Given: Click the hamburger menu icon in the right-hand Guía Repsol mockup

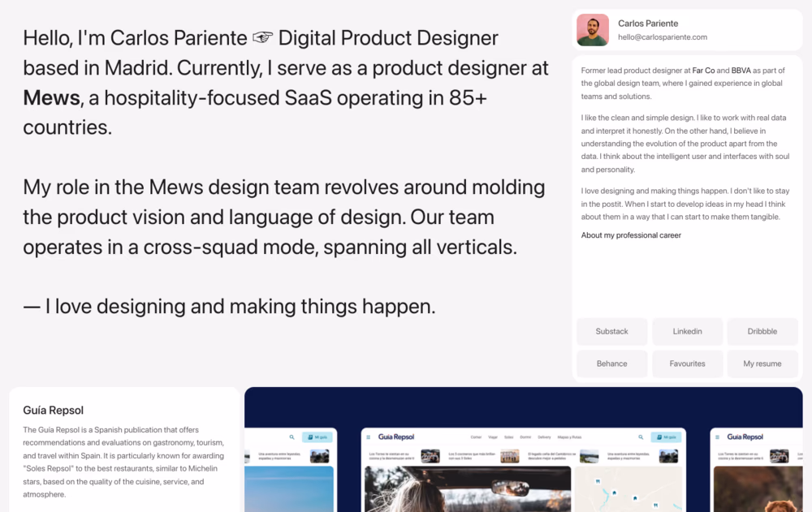Looking at the screenshot, I should point(717,437).
